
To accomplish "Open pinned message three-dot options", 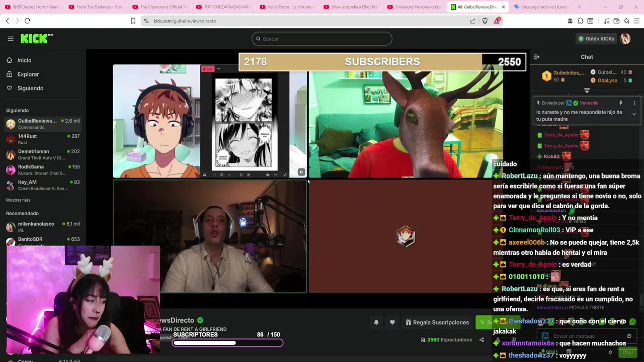I will [x=634, y=103].
